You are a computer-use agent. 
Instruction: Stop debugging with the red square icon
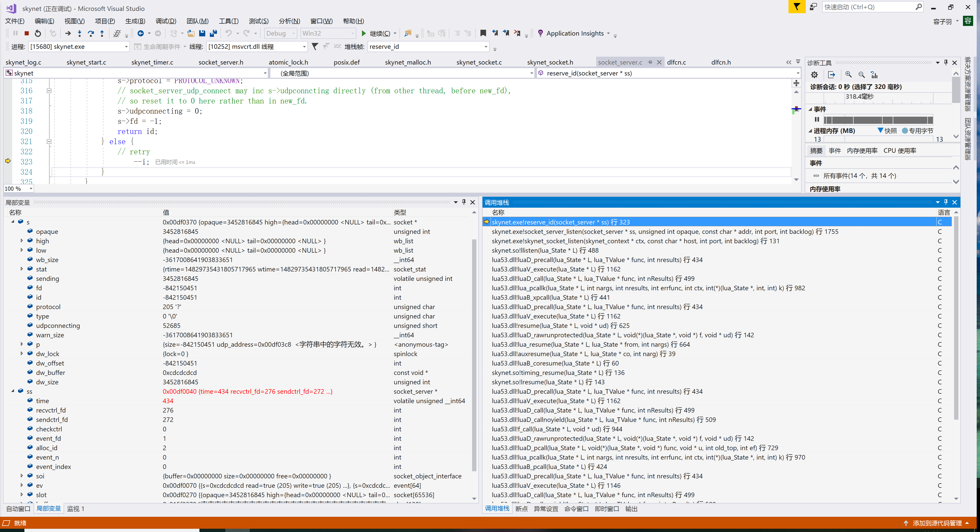26,33
